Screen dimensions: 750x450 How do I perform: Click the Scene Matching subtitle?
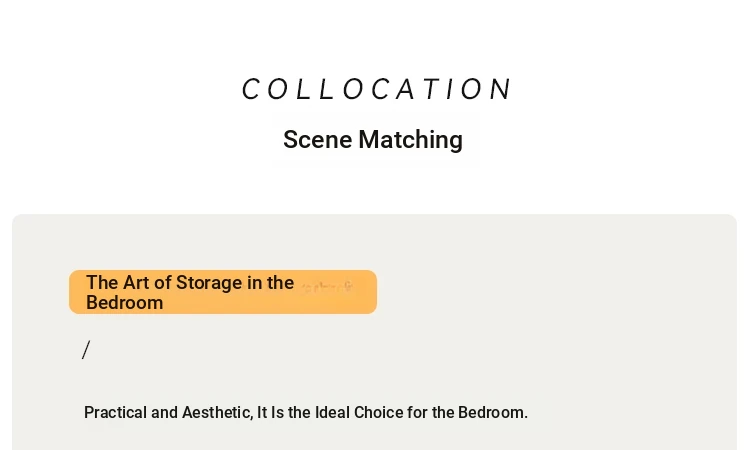click(373, 140)
